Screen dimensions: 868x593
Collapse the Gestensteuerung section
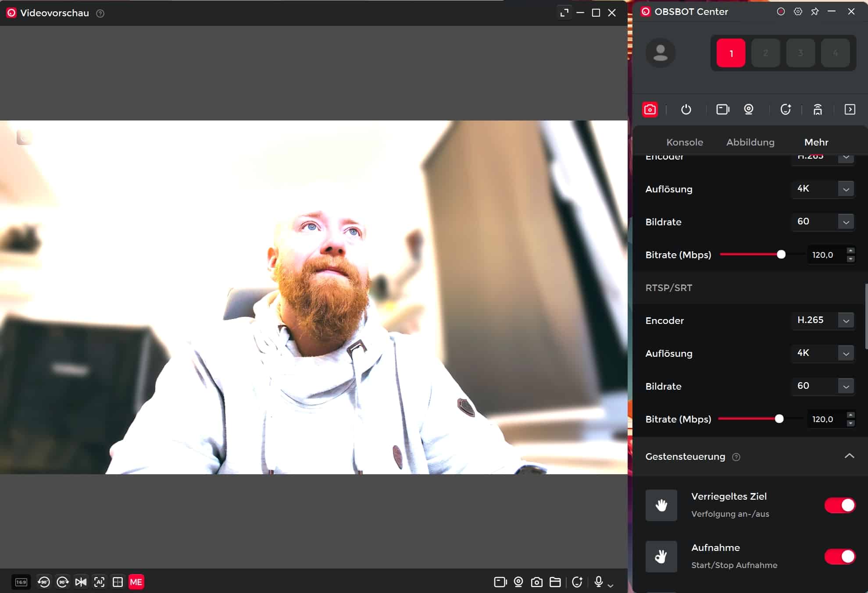(x=849, y=456)
